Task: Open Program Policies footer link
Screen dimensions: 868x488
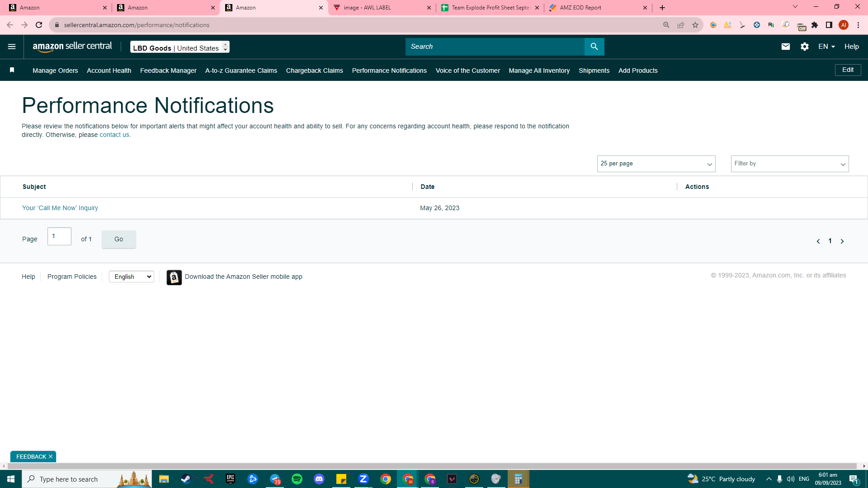Action: [x=72, y=277]
